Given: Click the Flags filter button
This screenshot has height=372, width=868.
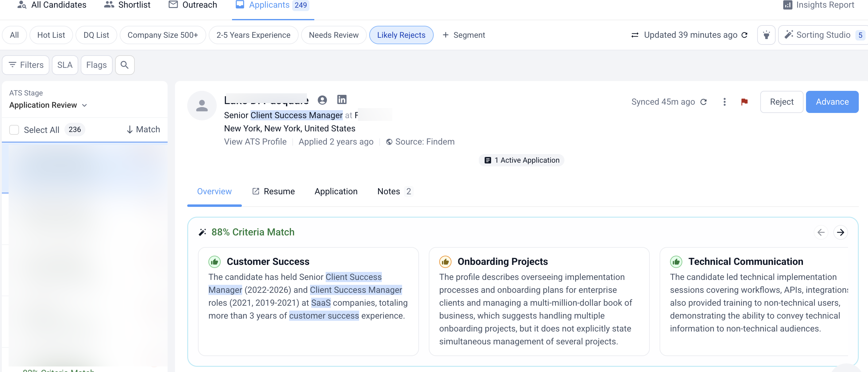Looking at the screenshot, I should click(x=96, y=65).
